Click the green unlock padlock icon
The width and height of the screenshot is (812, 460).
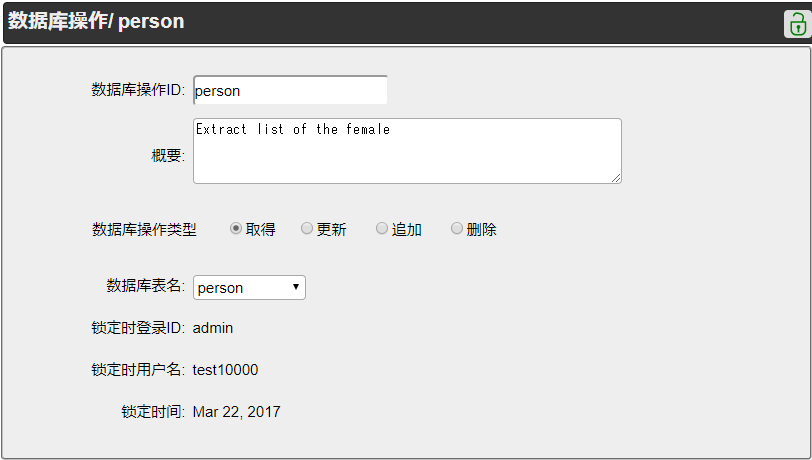click(x=796, y=24)
